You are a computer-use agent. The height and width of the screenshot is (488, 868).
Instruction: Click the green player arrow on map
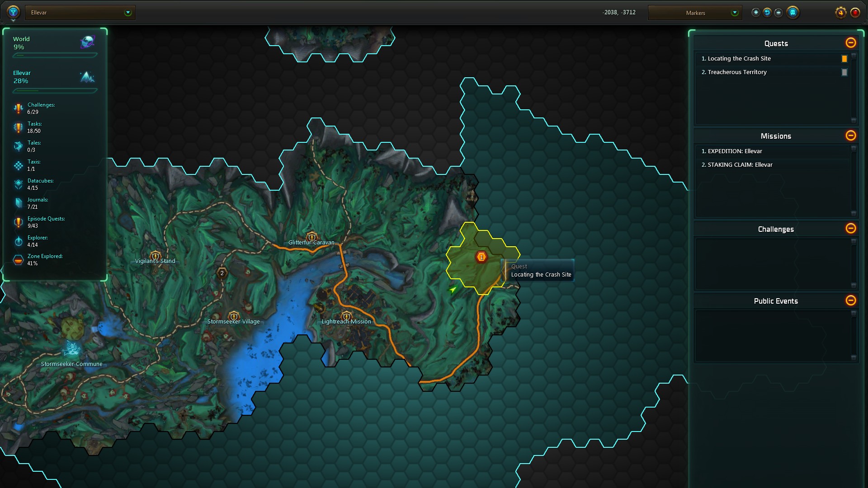coord(453,289)
